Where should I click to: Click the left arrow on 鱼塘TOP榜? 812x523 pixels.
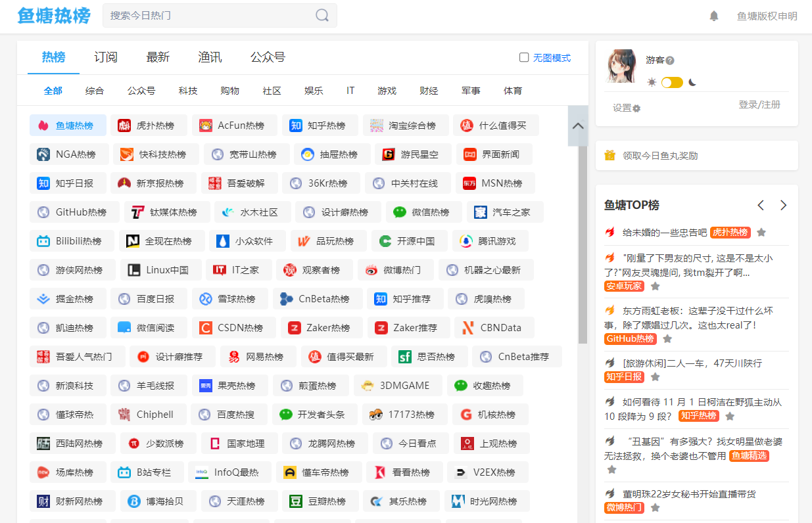pos(761,205)
